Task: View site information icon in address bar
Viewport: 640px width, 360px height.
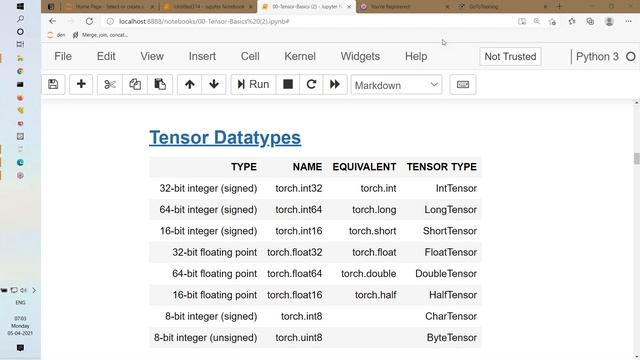Action: [110, 21]
